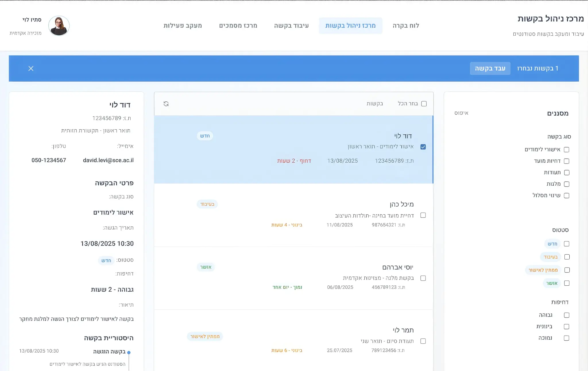The width and height of the screenshot is (588, 371).
Task: Enable the מלגות filter checkbox
Action: click(x=566, y=184)
